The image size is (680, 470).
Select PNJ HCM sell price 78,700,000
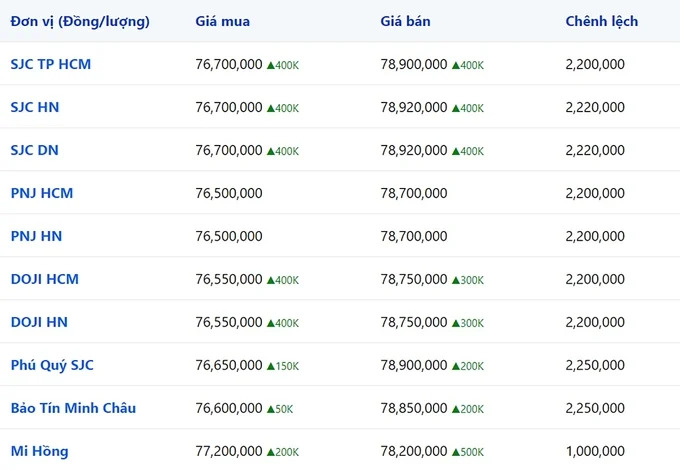point(414,193)
